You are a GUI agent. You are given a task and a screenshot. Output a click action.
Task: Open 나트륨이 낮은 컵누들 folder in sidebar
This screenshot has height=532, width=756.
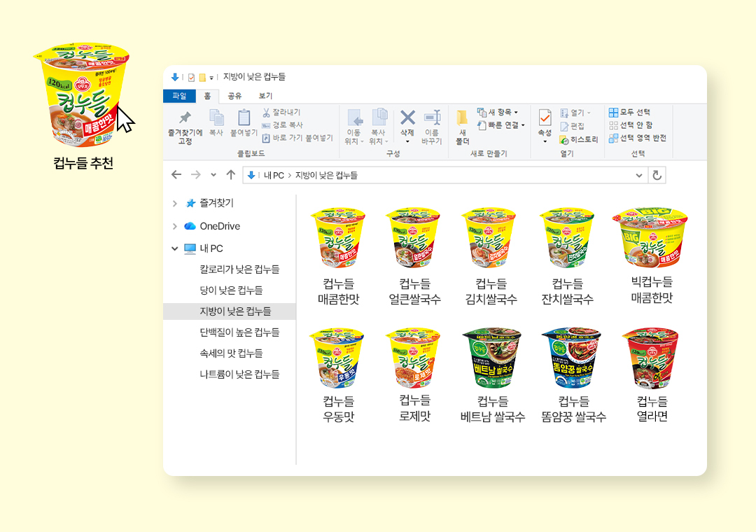point(239,374)
